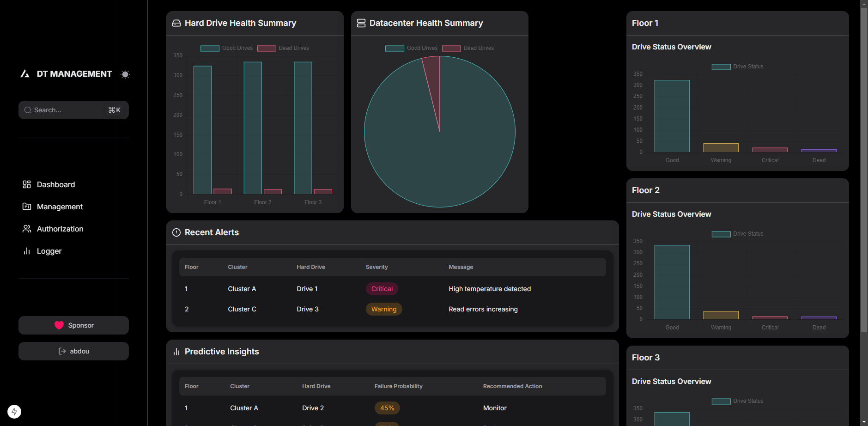Click the lightning bolt icon at bottom left
The width and height of the screenshot is (868, 426).
pos(14,411)
